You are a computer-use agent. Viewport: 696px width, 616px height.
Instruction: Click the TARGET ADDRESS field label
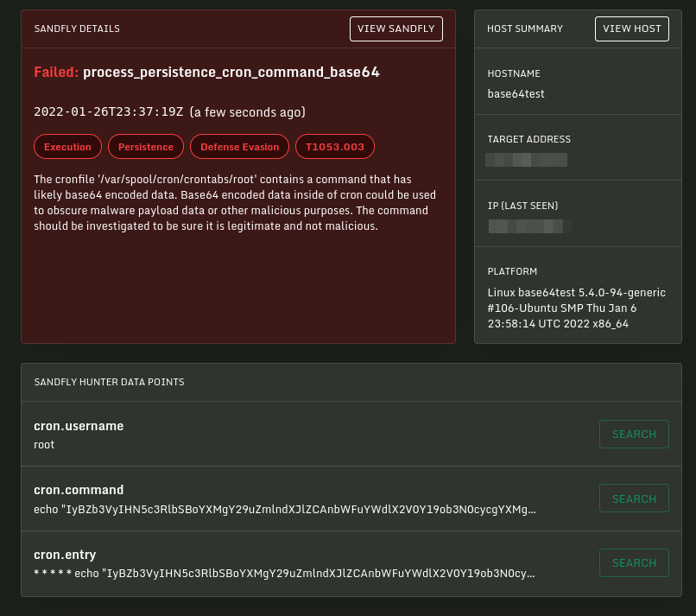click(528, 139)
